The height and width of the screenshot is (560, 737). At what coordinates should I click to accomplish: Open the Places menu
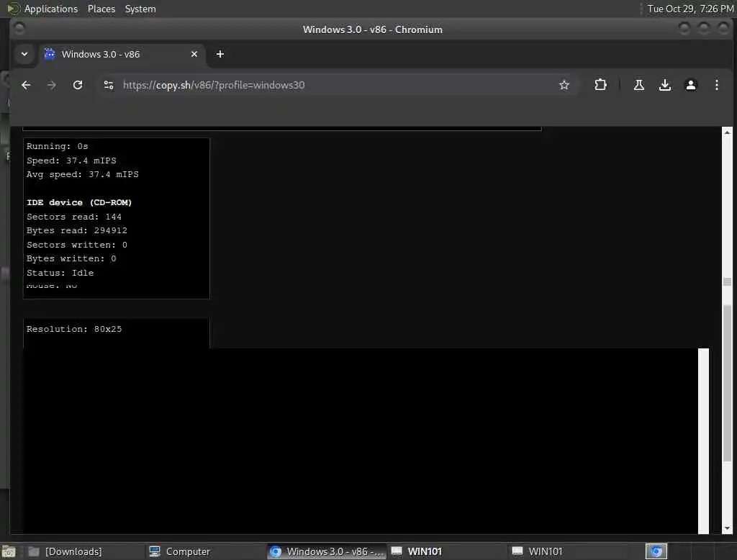pos(101,9)
